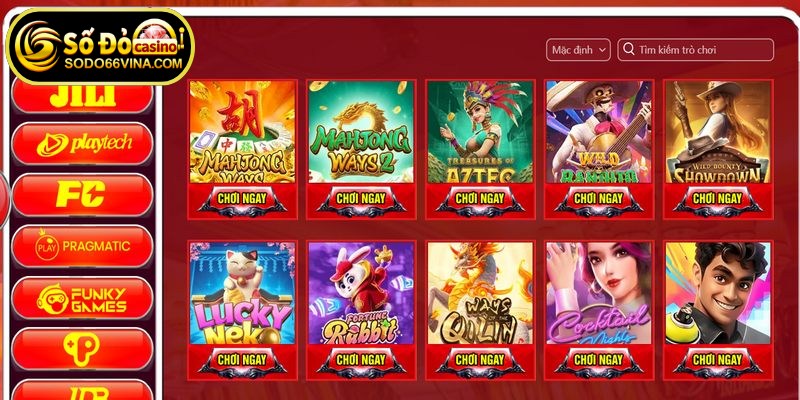Click the search magnifier icon

point(629,49)
